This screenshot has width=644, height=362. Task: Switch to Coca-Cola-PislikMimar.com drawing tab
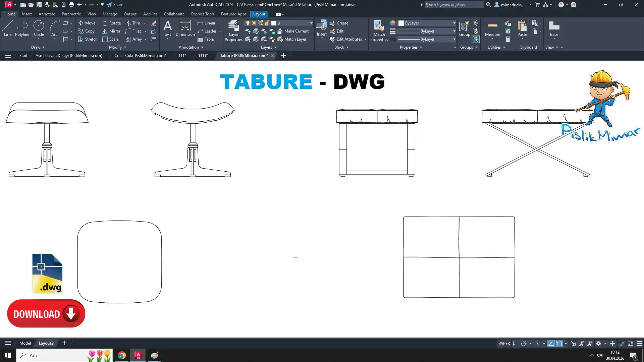[140, 56]
